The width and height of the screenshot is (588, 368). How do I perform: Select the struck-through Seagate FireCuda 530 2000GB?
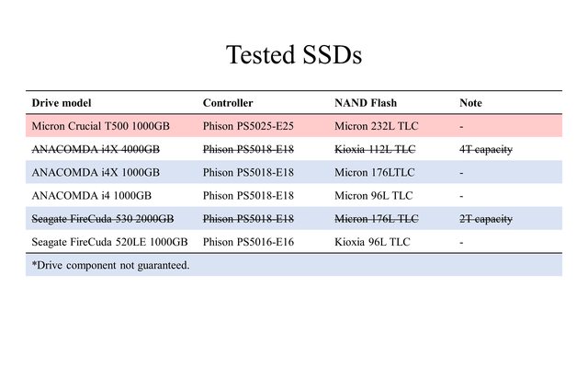(x=103, y=219)
